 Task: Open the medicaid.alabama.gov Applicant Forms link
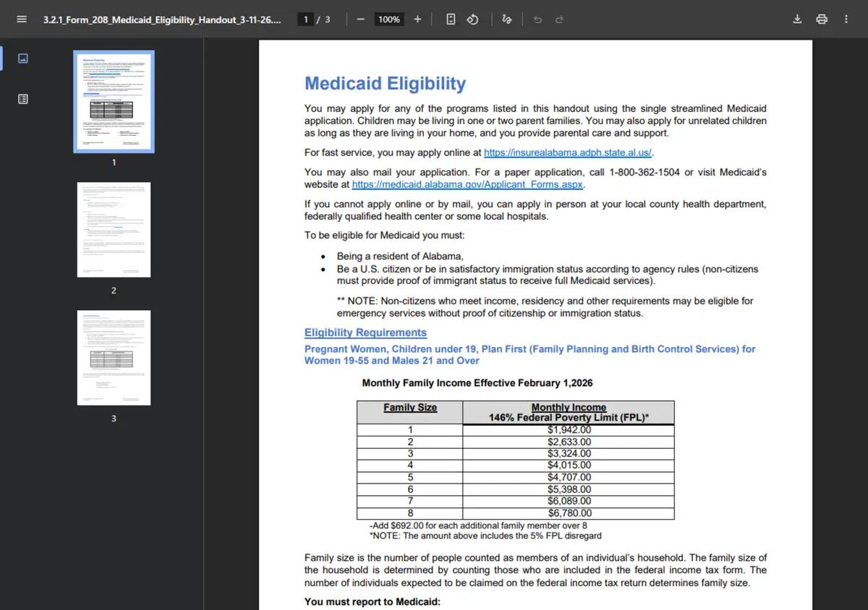click(x=467, y=184)
